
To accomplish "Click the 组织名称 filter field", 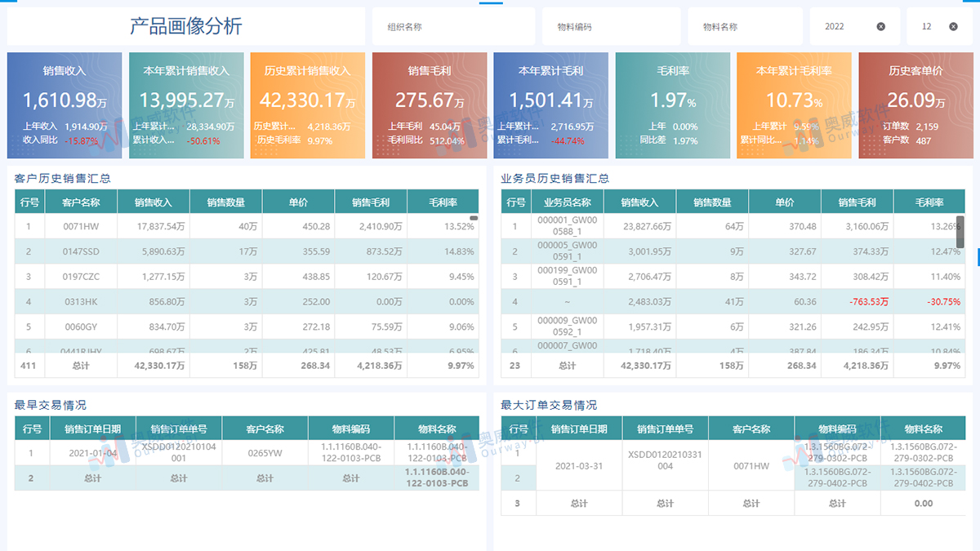I will coord(453,27).
